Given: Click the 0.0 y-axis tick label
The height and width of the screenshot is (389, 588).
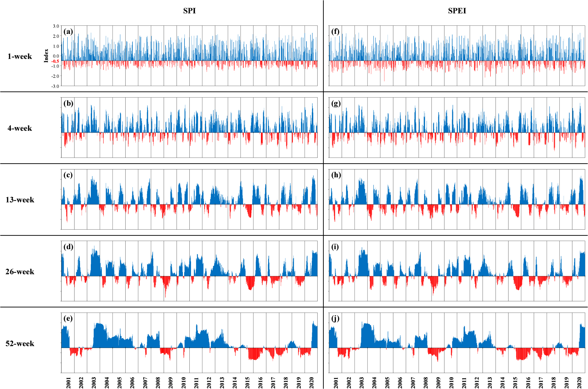Looking at the screenshot, I should 56,56.
